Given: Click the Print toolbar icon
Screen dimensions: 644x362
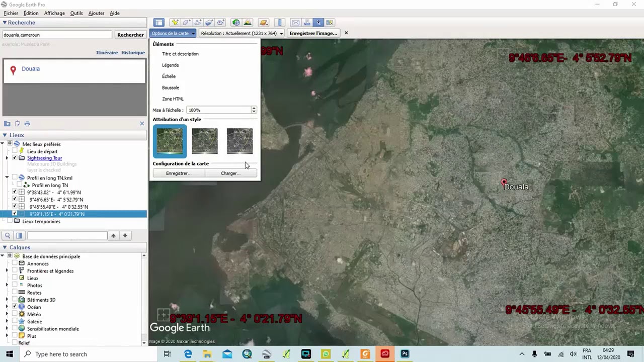Looking at the screenshot, I should click(x=307, y=23).
